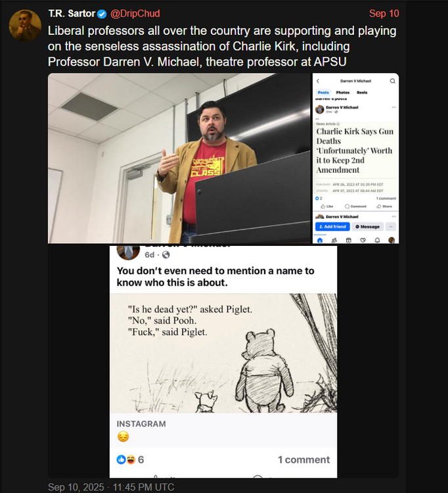Click the Add friend button
The width and height of the screenshot is (448, 493).
pos(332,227)
